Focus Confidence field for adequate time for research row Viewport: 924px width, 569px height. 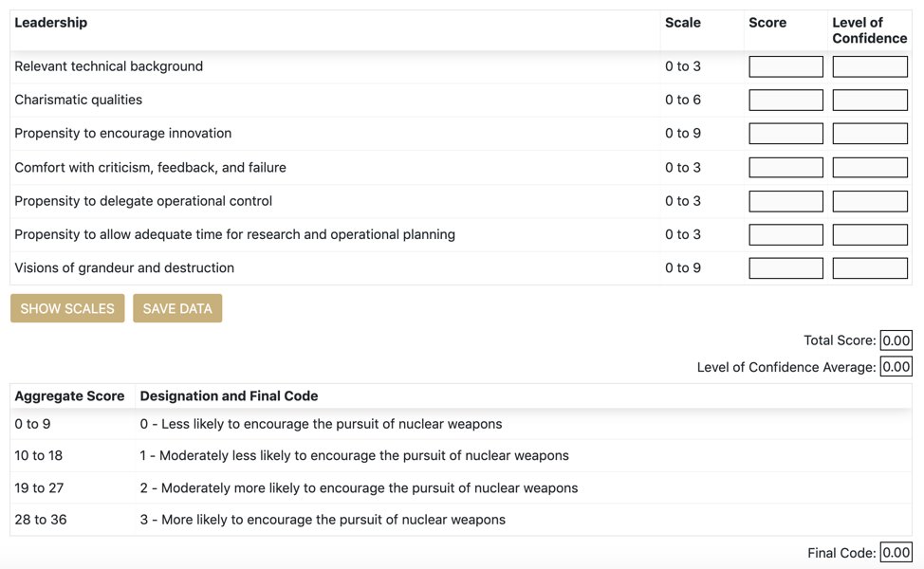click(x=870, y=234)
